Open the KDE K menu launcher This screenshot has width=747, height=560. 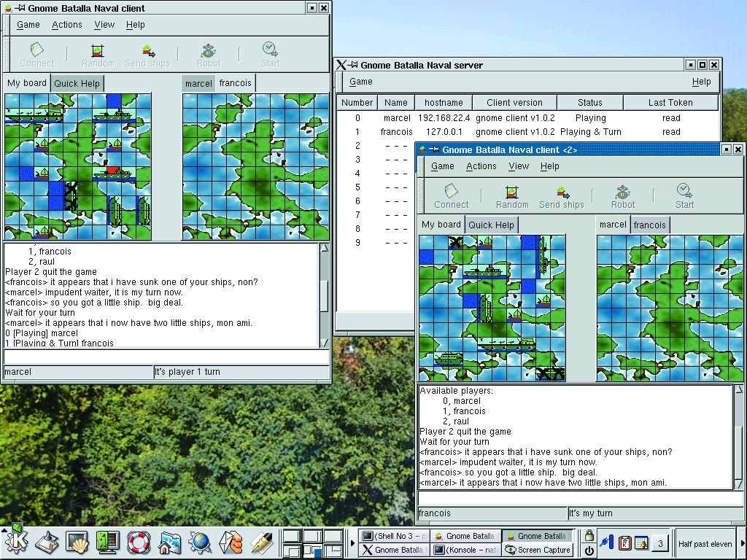[16, 541]
